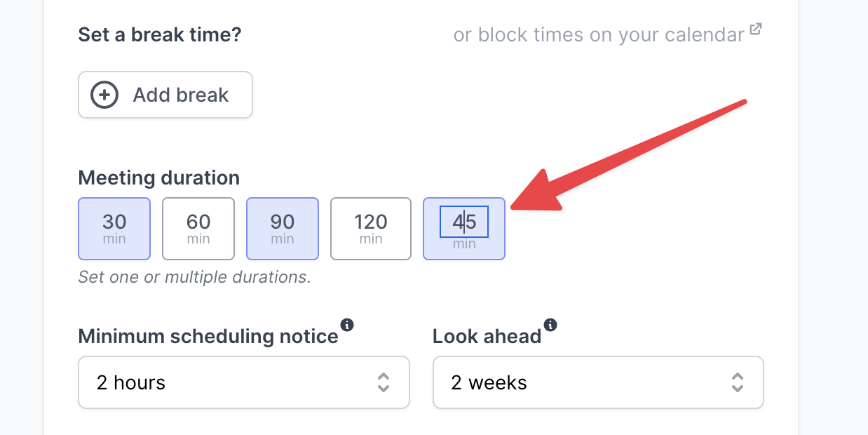Enable the 60 min duration option
Screen dimensions: 868x435
tap(198, 229)
